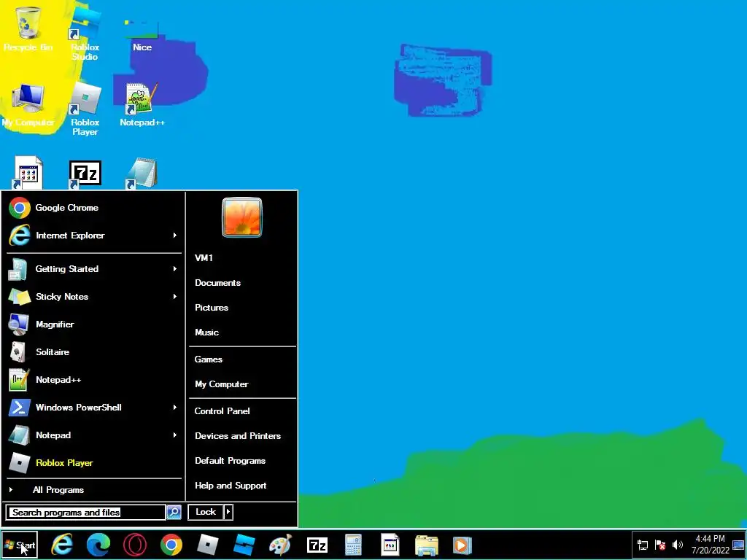747x560 pixels.
Task: Open Games from Start menu
Action: [209, 359]
